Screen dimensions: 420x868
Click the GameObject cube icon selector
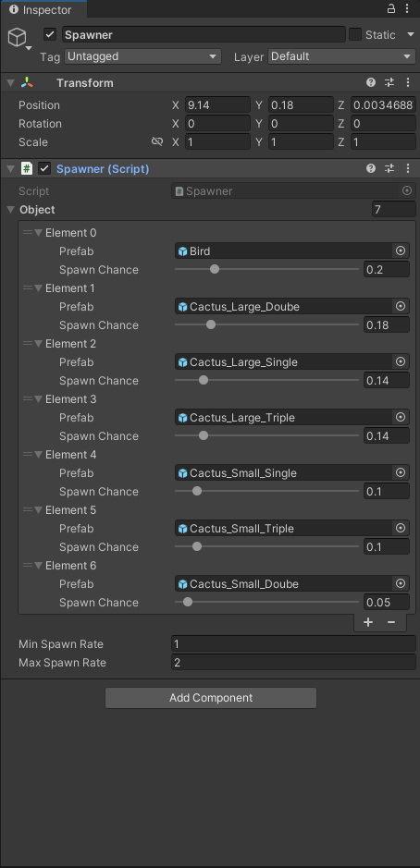click(18, 38)
